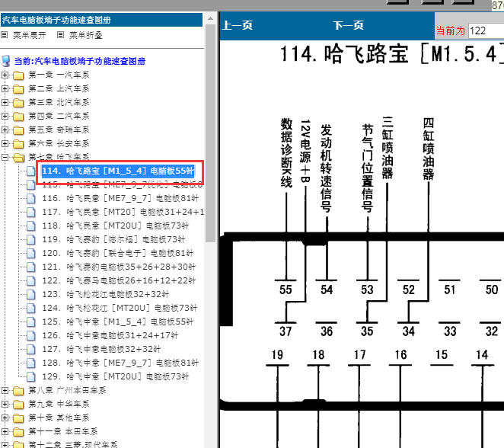Screen dimensions: 504x448
Task: Open 129. 哈飞中意 [MT20U] 电脑板73针
Action: coord(116,377)
